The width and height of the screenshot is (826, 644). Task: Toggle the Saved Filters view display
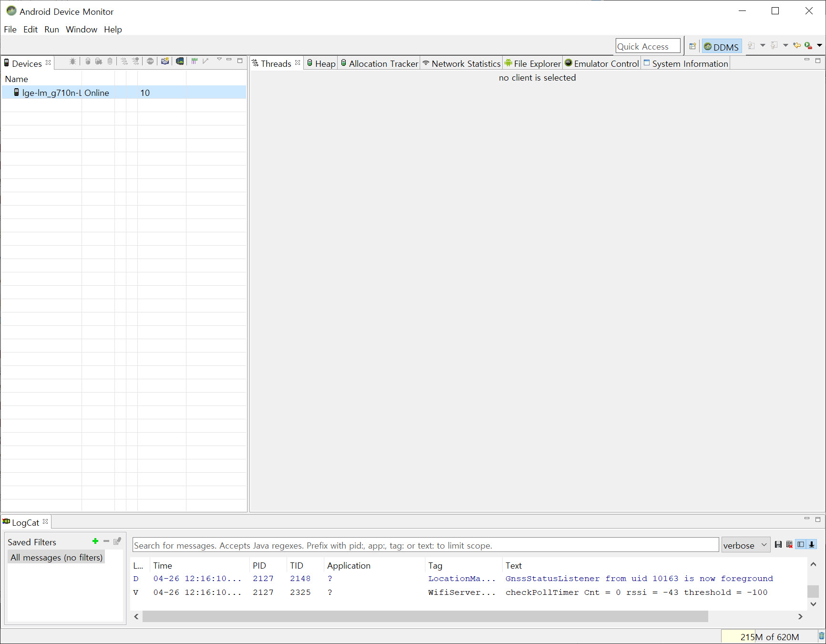(x=801, y=544)
